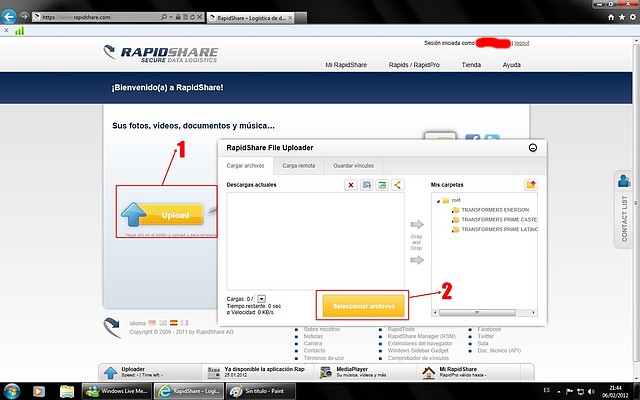The height and width of the screenshot is (400, 640).
Task: Open the Ayuda menu
Action: (511, 65)
